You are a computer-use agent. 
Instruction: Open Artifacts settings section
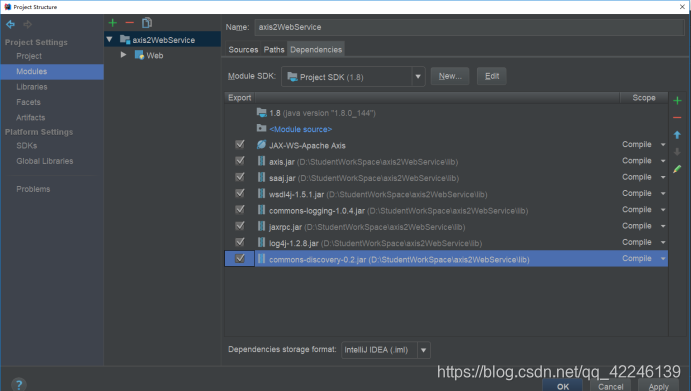point(30,118)
